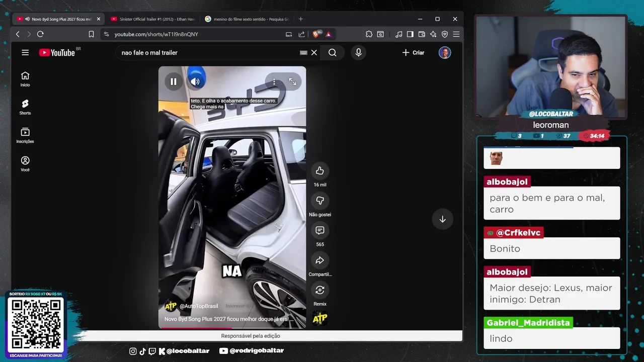Open the YouTube account avatar
The height and width of the screenshot is (362, 644).
pos(445,52)
